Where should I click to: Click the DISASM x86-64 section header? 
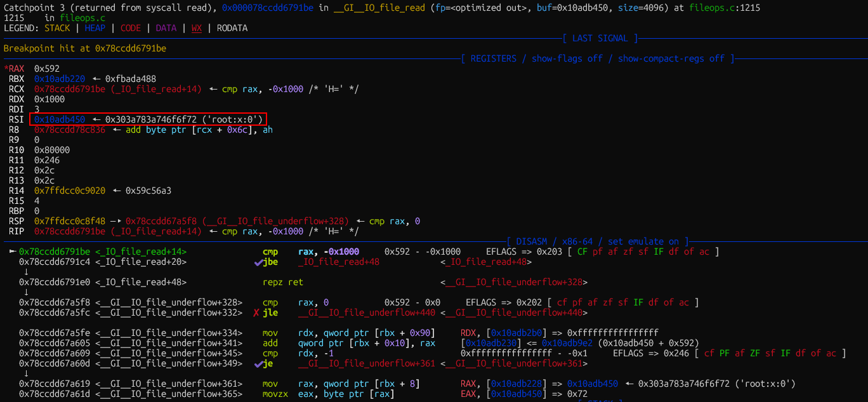pyautogui.click(x=597, y=241)
